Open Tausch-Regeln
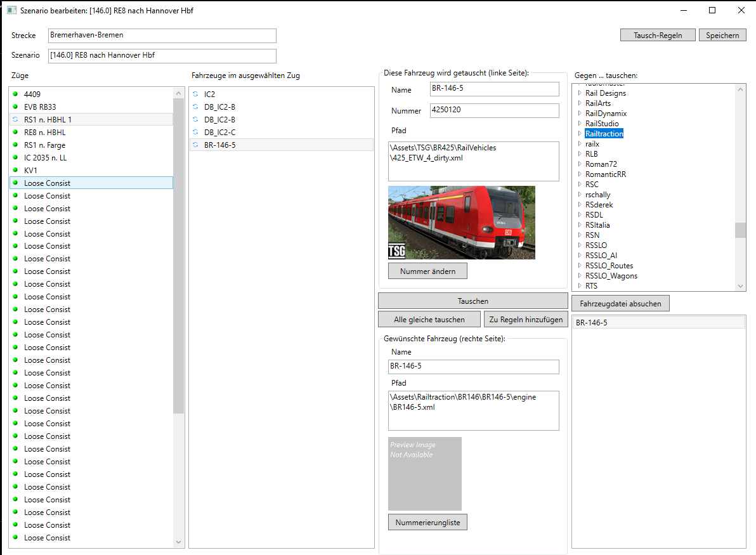 [658, 35]
